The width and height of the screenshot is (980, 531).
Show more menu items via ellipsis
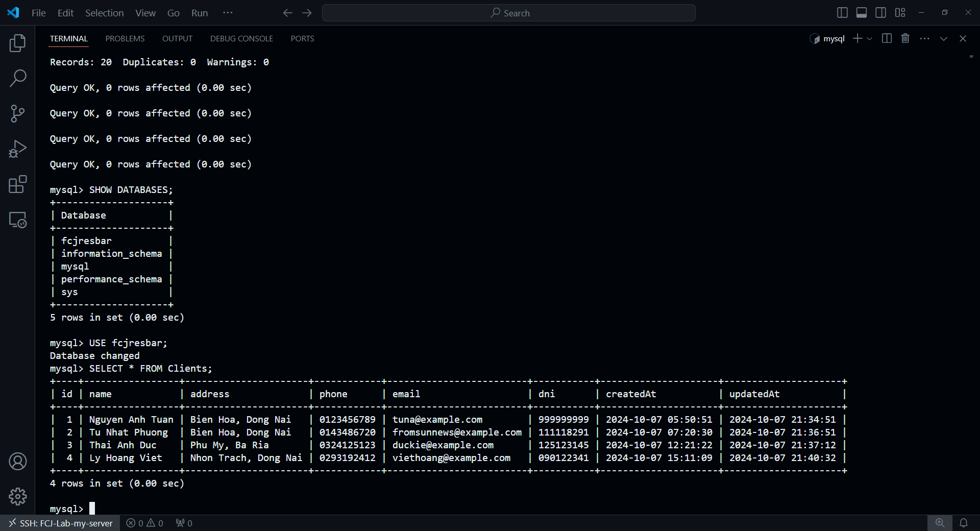pyautogui.click(x=228, y=13)
